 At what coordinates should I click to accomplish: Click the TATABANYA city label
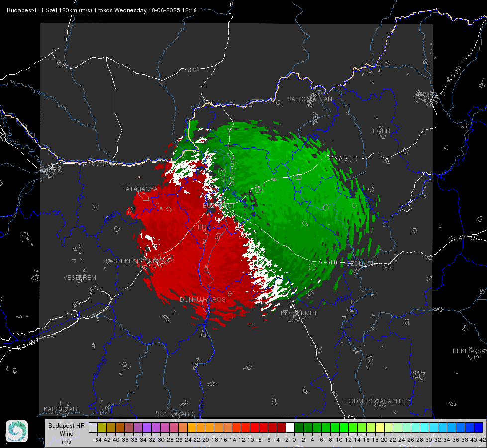[x=140, y=189]
